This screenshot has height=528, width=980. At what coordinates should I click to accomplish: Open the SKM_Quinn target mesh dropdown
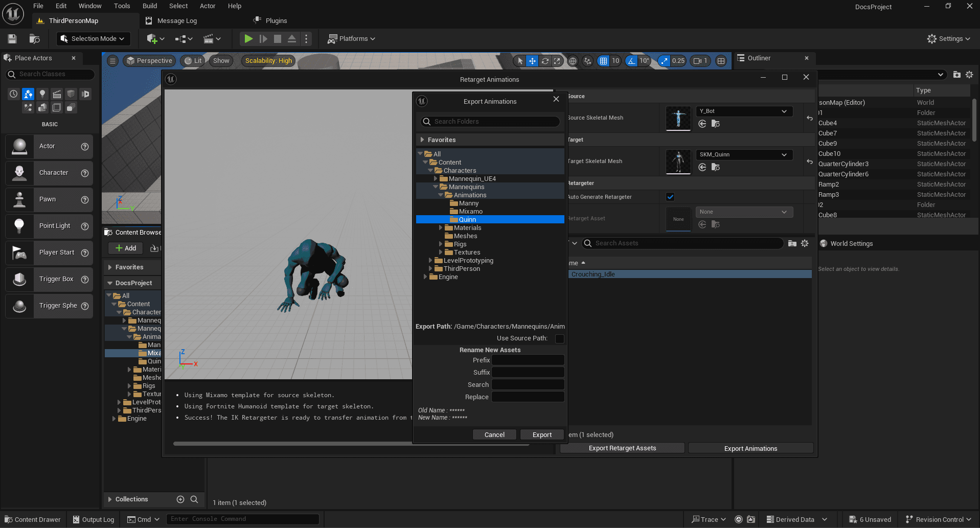coord(744,155)
